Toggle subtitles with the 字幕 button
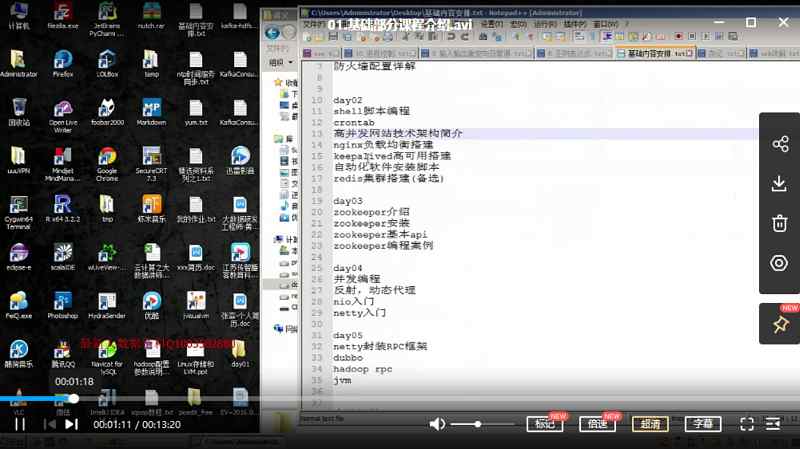The image size is (800, 449). pyautogui.click(x=703, y=424)
